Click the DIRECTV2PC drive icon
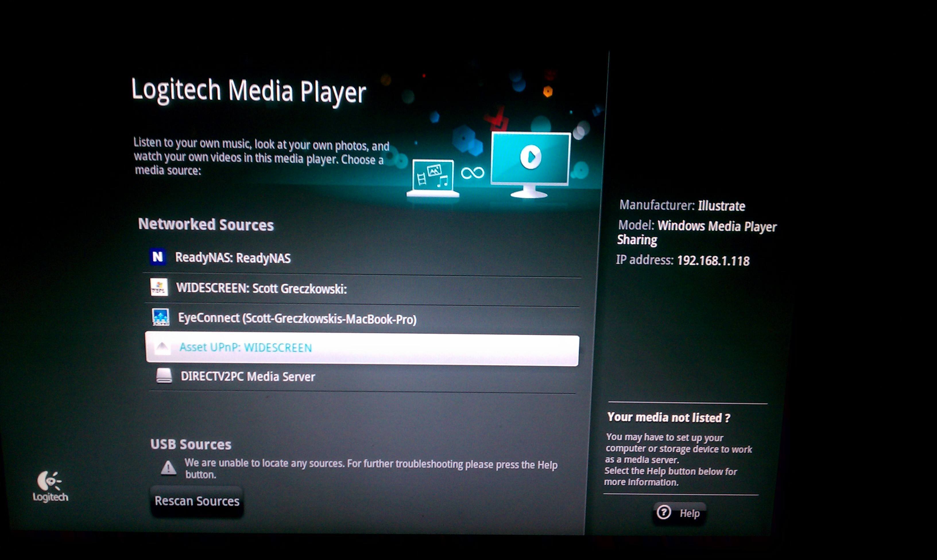937x560 pixels. click(x=164, y=376)
